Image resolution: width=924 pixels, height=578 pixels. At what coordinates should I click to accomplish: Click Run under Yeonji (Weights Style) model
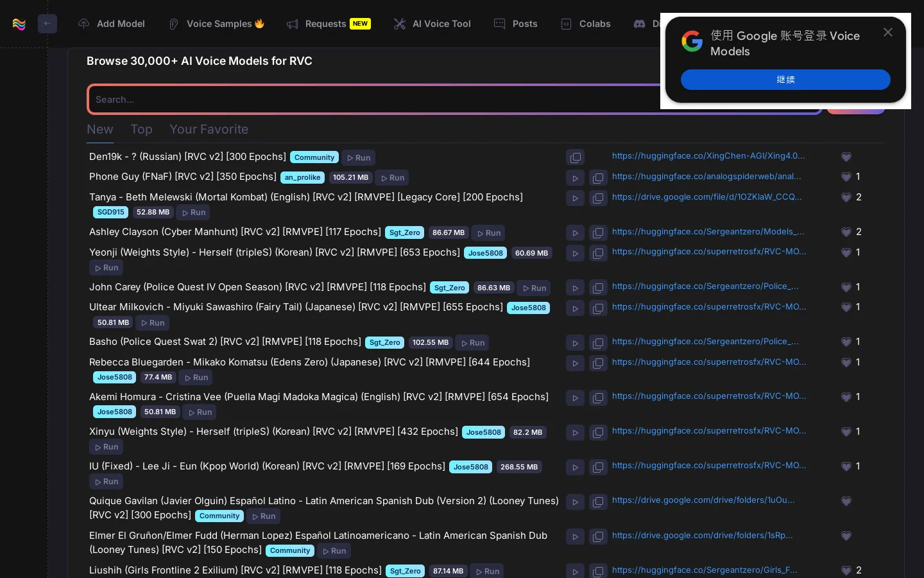(107, 268)
